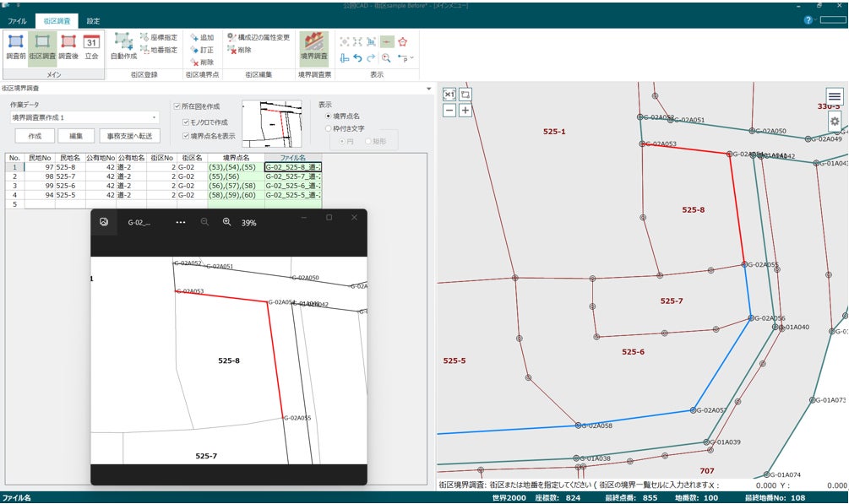Click the help question mark icon
The width and height of the screenshot is (849, 504).
tap(808, 20)
